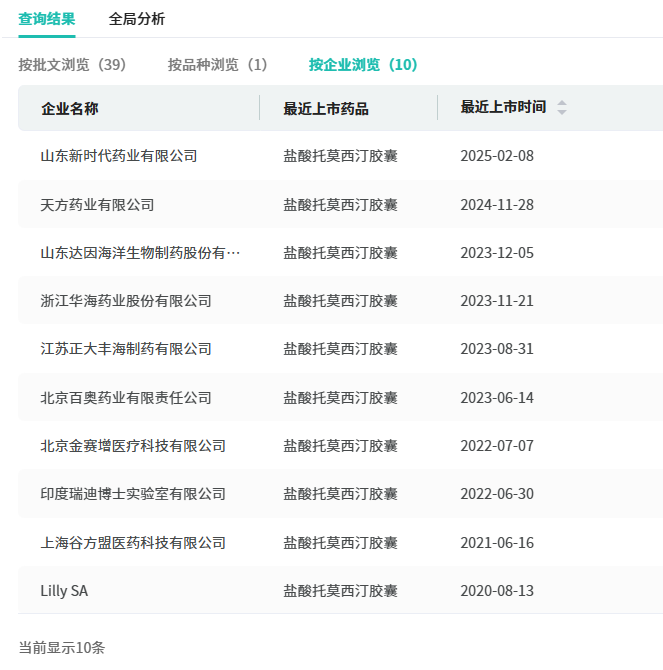Open 山东新时代药业有限公司 company entry
The width and height of the screenshot is (663, 670).
119,156
